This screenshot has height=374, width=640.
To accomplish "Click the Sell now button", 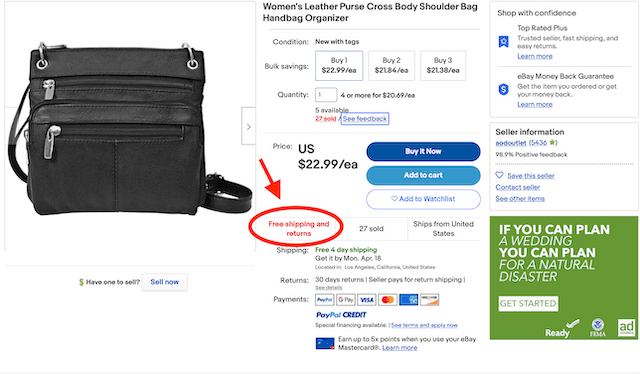I will (164, 282).
